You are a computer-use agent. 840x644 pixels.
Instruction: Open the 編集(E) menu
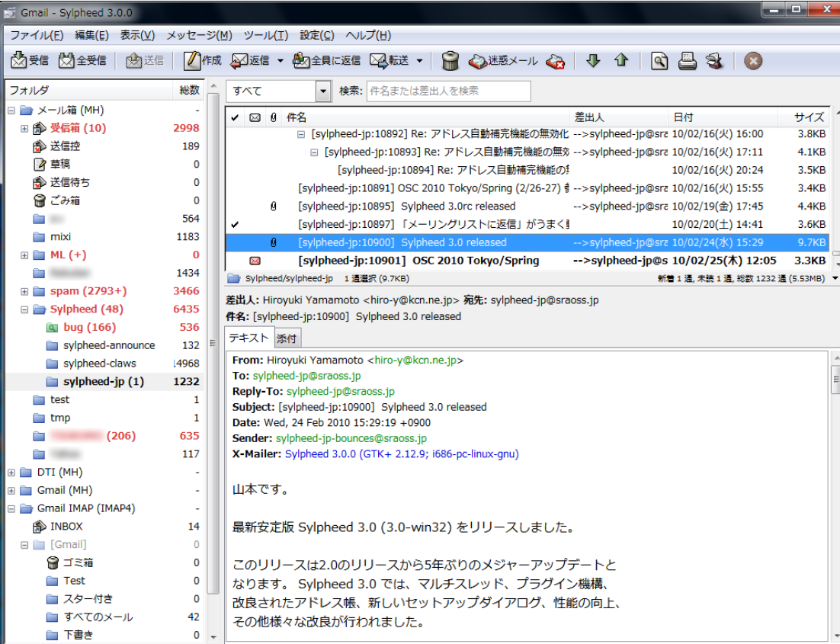pyautogui.click(x=91, y=35)
